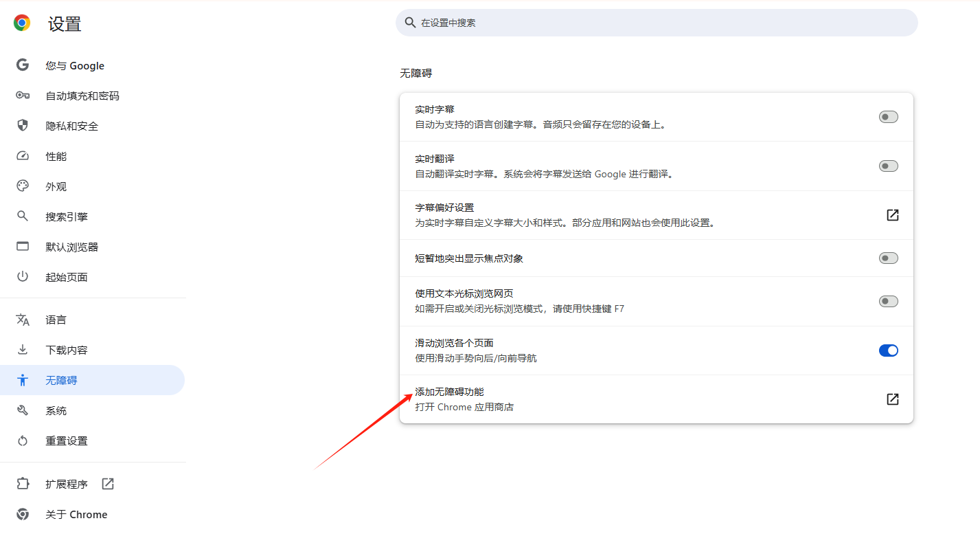Image resolution: width=980 pixels, height=556 pixels.
Task: Open 重置设置 section
Action: 93,441
